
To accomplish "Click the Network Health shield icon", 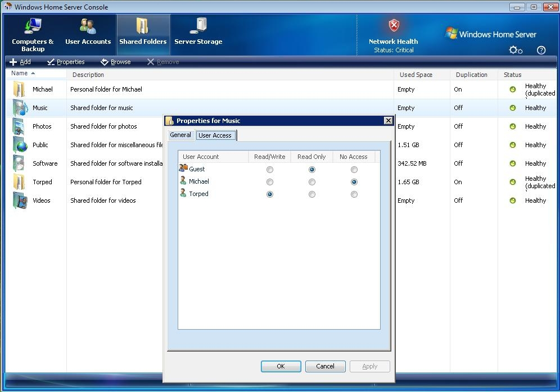I will pos(394,26).
